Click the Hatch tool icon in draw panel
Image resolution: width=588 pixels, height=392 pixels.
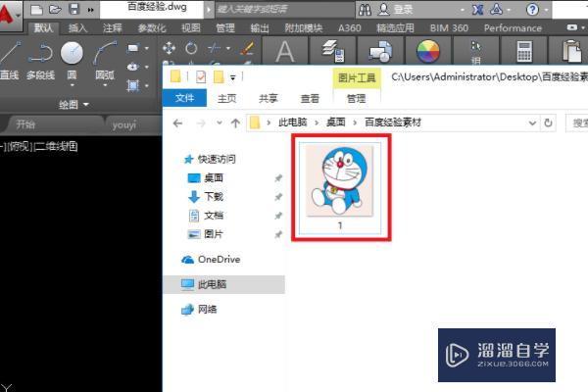tap(132, 85)
